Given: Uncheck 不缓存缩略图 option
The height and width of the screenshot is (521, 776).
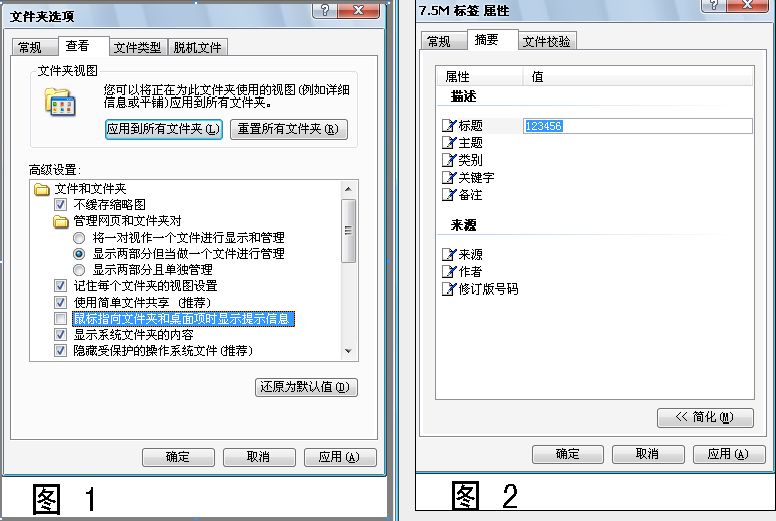Looking at the screenshot, I should coord(60,205).
